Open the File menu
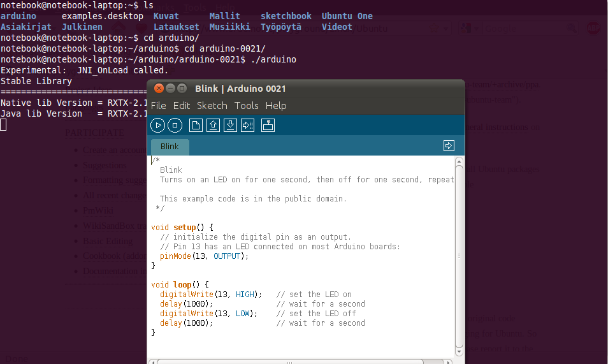The image size is (608, 364). click(158, 106)
